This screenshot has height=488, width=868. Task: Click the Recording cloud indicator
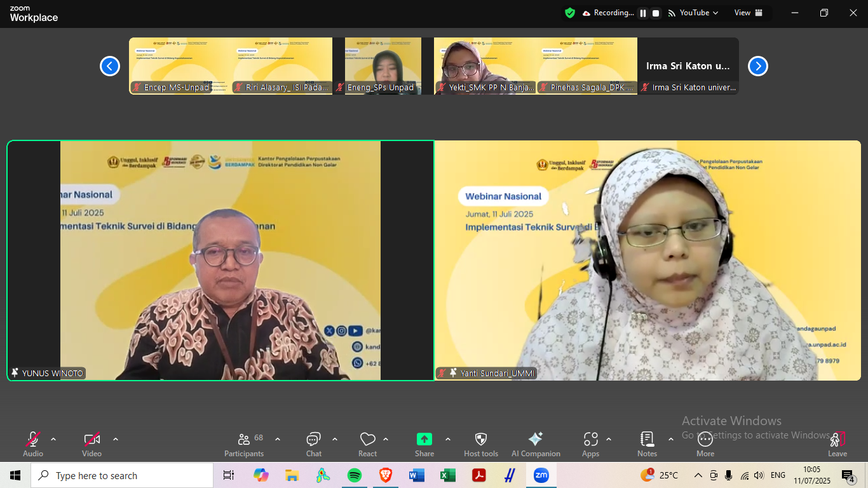(608, 13)
